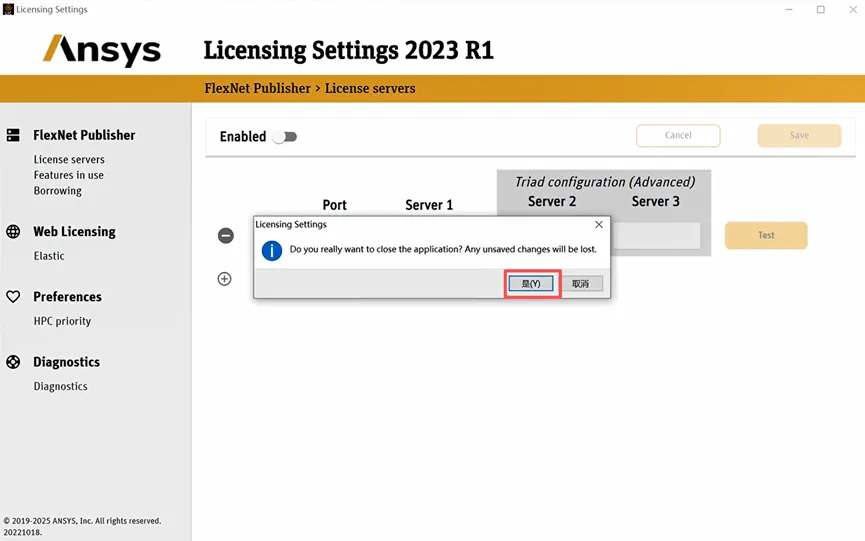Remove server row with minus icon
Image resolution: width=865 pixels, height=541 pixels.
pyautogui.click(x=226, y=236)
